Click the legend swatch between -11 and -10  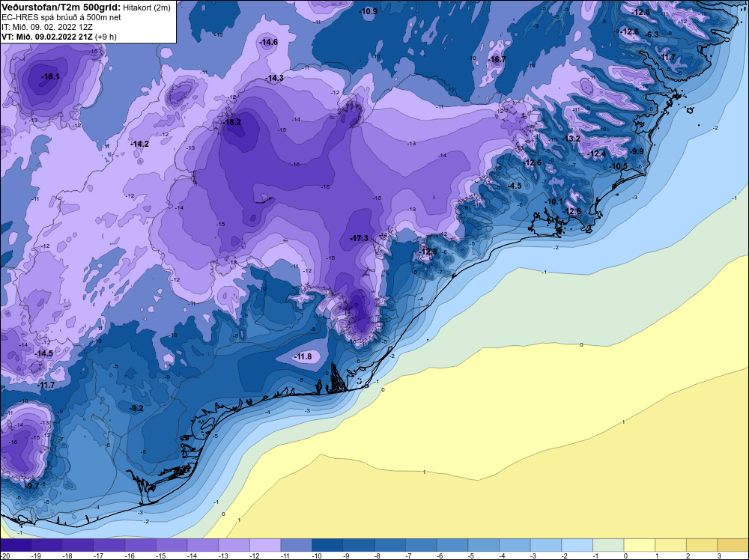(x=296, y=545)
